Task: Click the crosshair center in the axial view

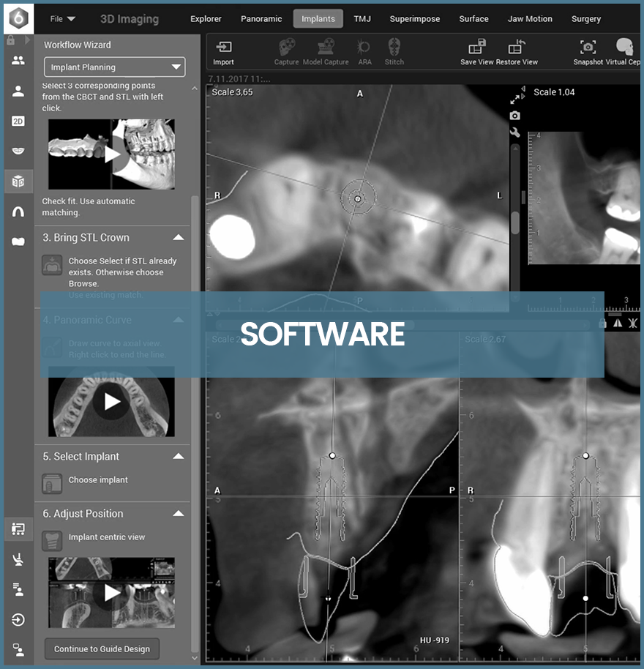Action: 358,199
